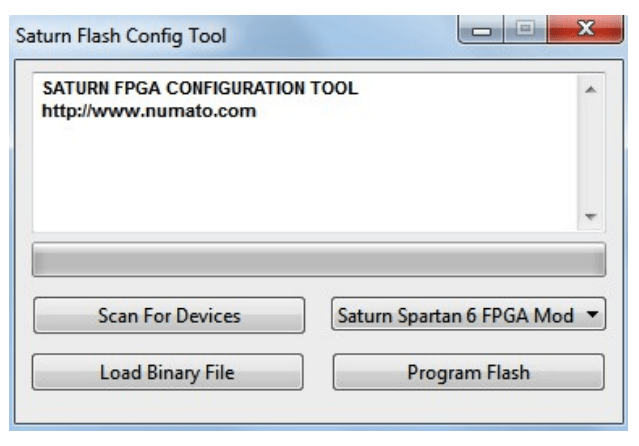Click empty space inside the log output box
Image resolution: width=639 pixels, height=446 pixels.
pyautogui.click(x=300, y=175)
